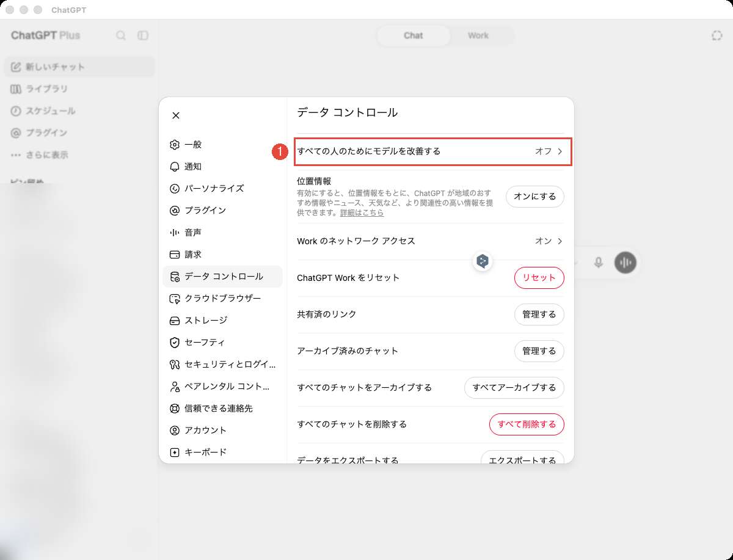Click ライブラリ label in the sidebar

(x=46, y=89)
